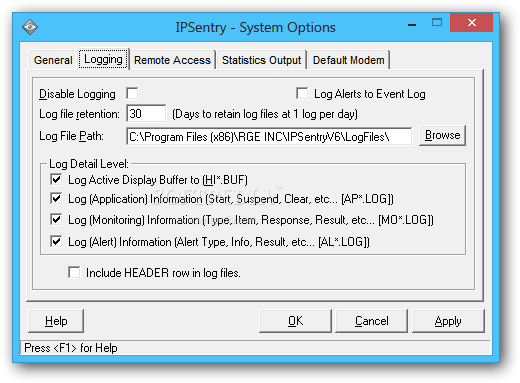
Task: Go to the Statistics Output tab
Action: [x=261, y=60]
